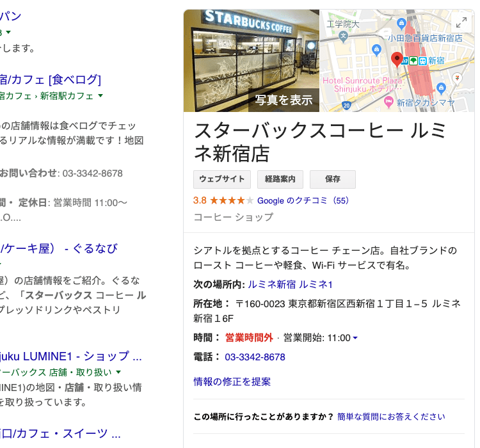Click the 営業時間外 closed status text
The height and width of the screenshot is (448, 480).
pyautogui.click(x=249, y=338)
